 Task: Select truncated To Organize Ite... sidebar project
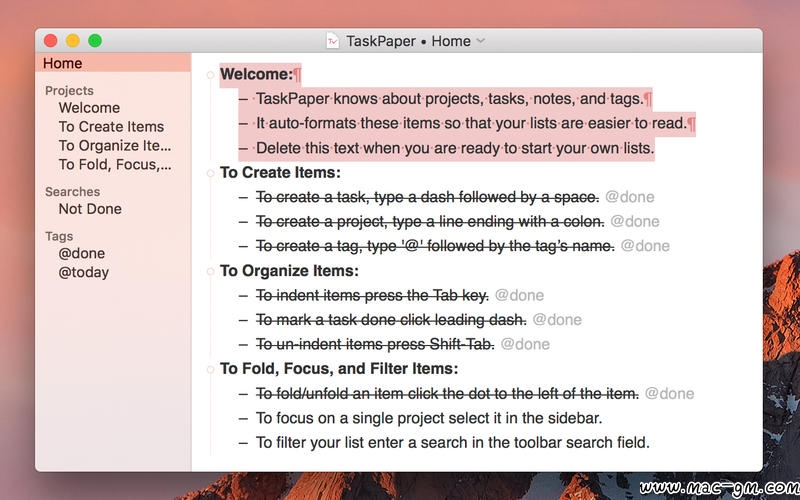[x=115, y=145]
